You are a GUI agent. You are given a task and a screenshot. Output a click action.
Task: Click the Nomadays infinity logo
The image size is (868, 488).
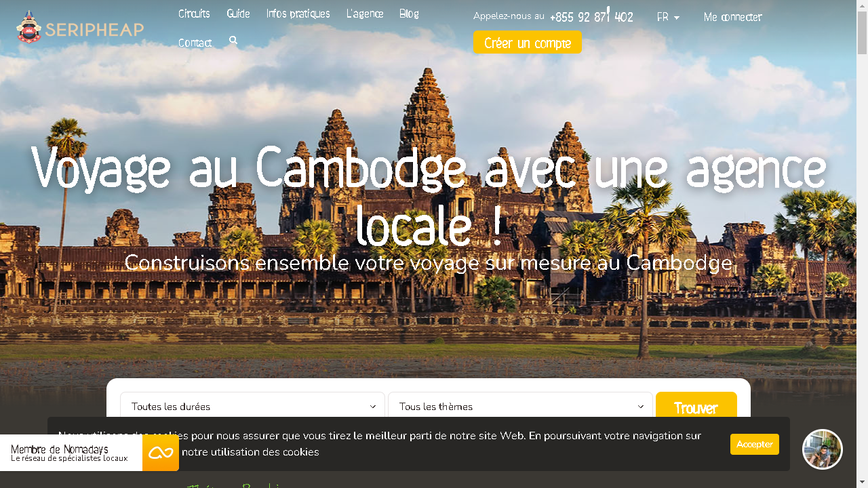(x=160, y=452)
